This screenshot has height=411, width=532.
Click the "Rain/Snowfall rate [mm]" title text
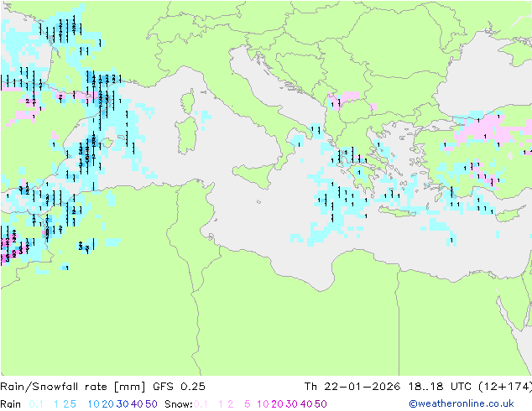(73, 387)
